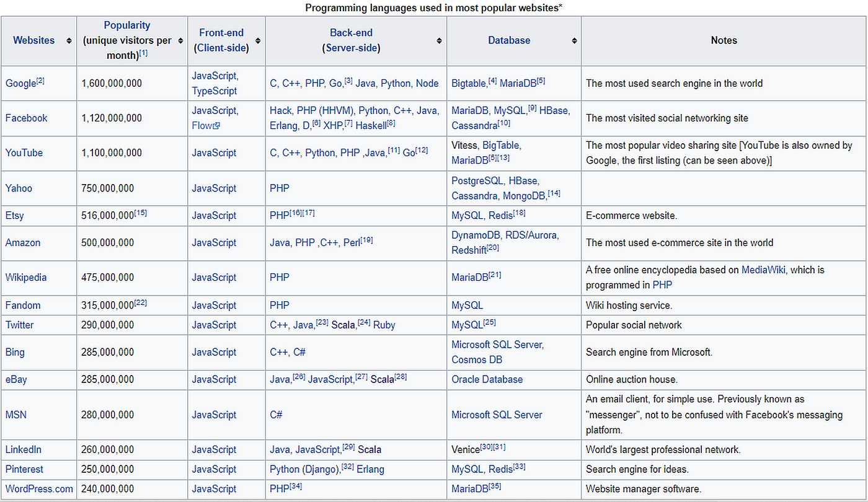Open the Etsy article link

[x=15, y=216]
